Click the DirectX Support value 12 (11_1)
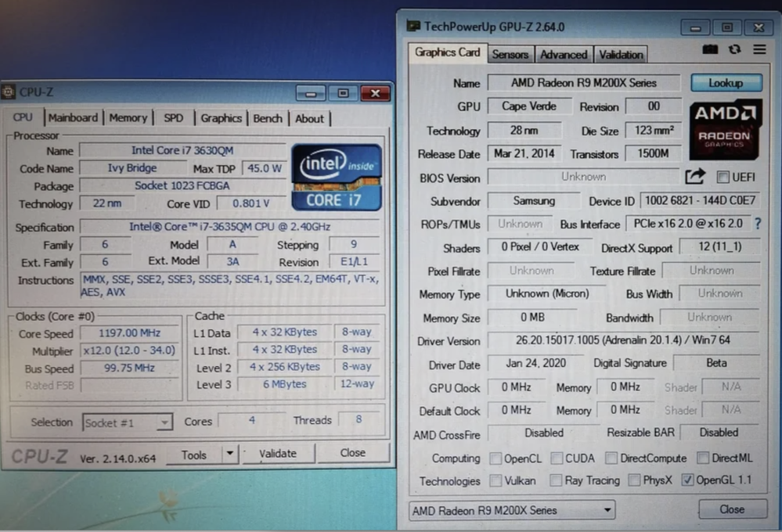This screenshot has width=782, height=532. pos(719,246)
